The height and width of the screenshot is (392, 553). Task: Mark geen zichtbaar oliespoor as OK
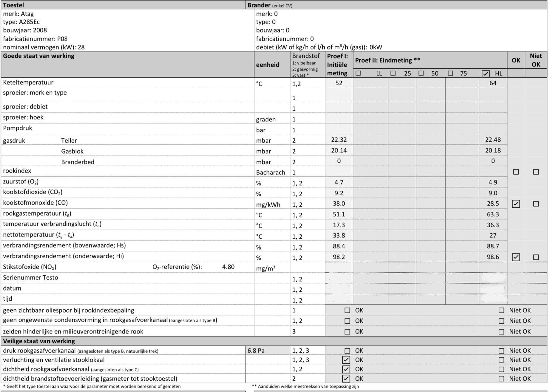coord(347,311)
